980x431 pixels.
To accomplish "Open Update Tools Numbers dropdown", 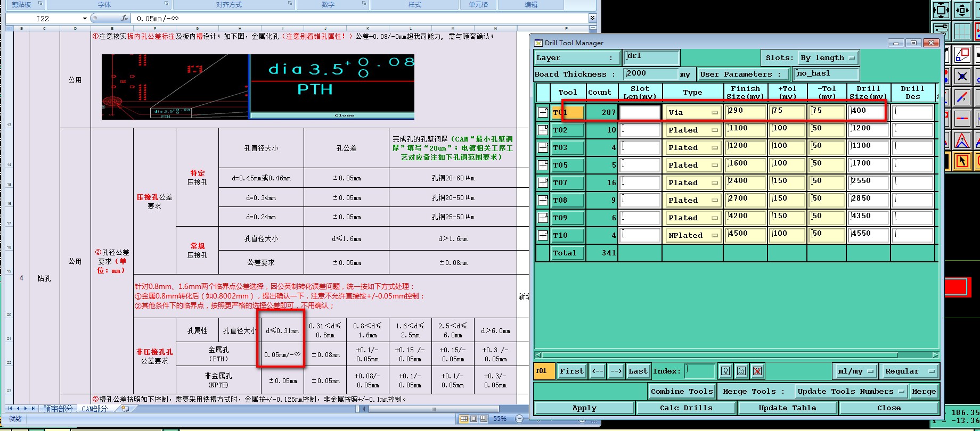I will coord(851,391).
